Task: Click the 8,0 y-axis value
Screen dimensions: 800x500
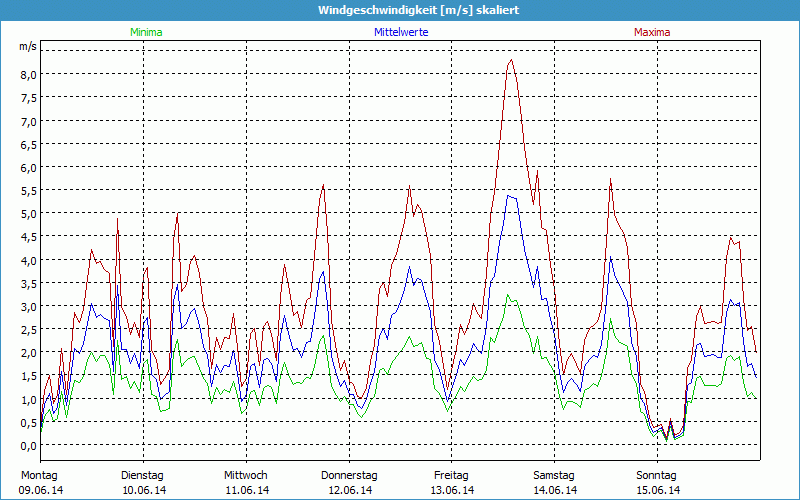Action: click(28, 75)
